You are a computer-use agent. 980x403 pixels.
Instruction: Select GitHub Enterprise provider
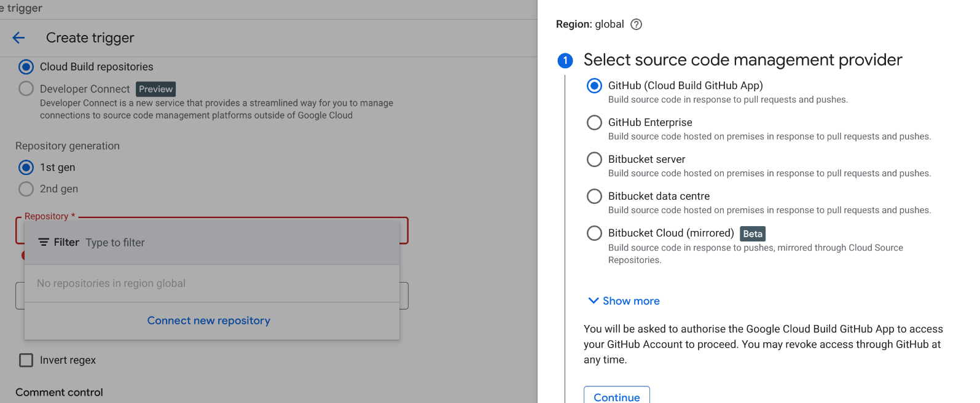click(x=594, y=122)
